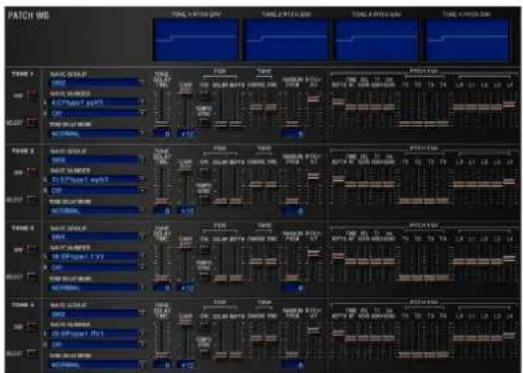Click the Tone 1 Tone Delay Time value field
523x373 pixels.
pos(162,133)
